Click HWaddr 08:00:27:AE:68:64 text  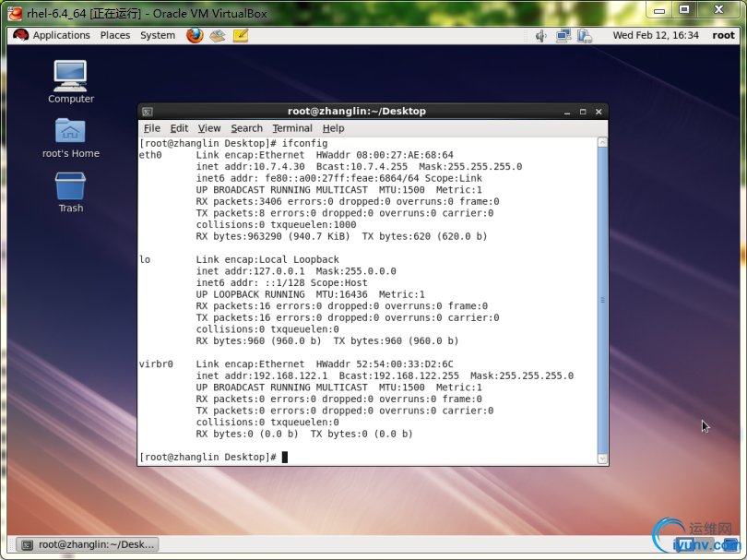[385, 155]
